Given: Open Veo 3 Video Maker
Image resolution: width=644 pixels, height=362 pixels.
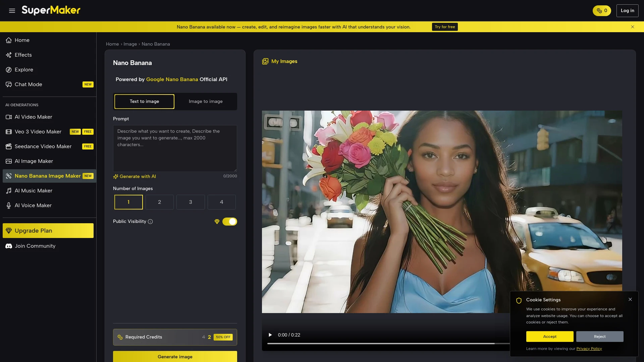Looking at the screenshot, I should point(38,131).
